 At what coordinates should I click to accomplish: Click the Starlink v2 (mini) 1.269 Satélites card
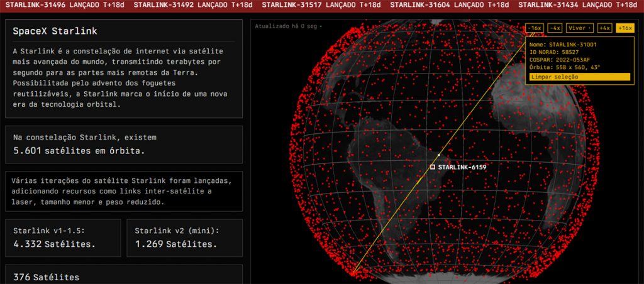point(184,238)
